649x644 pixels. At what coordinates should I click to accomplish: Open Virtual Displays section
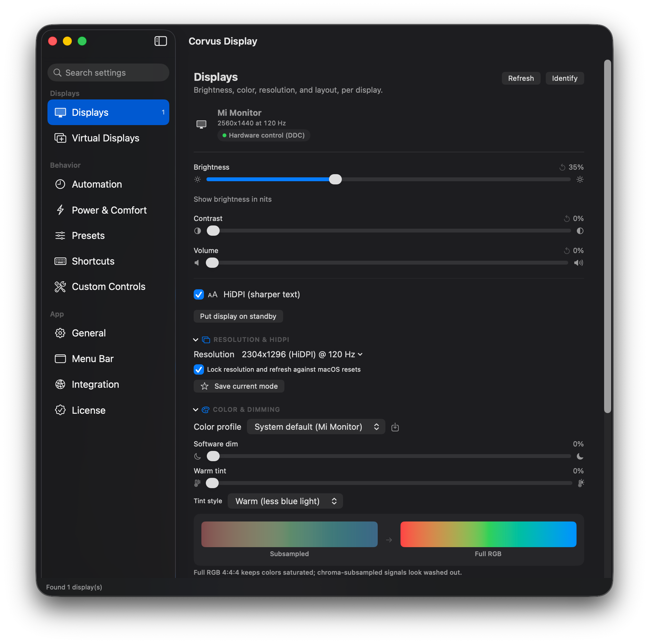108,138
